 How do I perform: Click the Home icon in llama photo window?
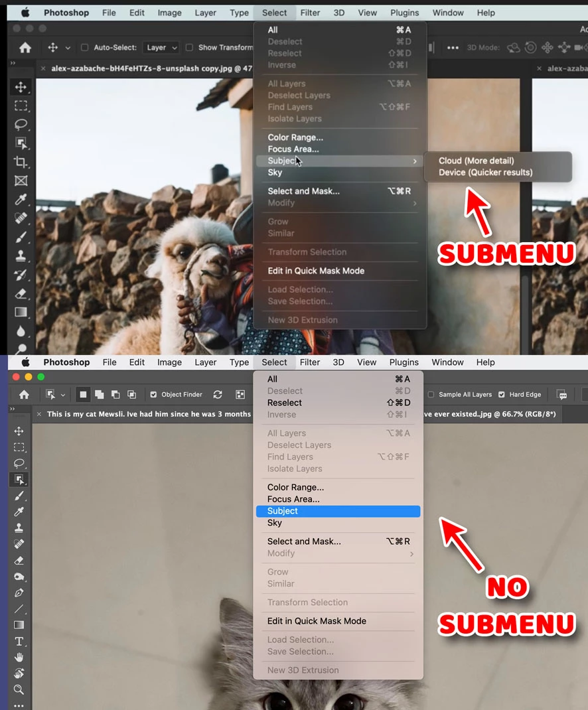(25, 47)
